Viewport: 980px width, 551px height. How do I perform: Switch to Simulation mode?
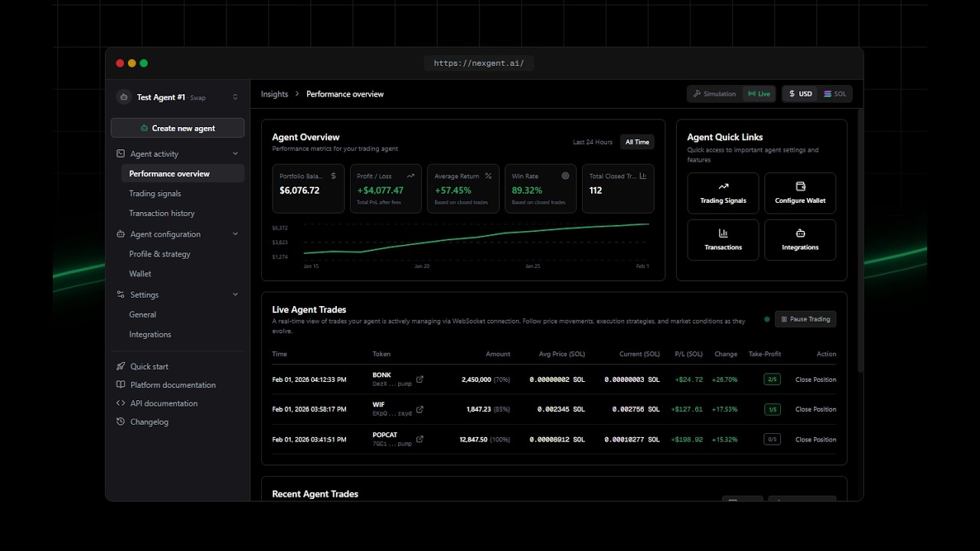click(714, 94)
